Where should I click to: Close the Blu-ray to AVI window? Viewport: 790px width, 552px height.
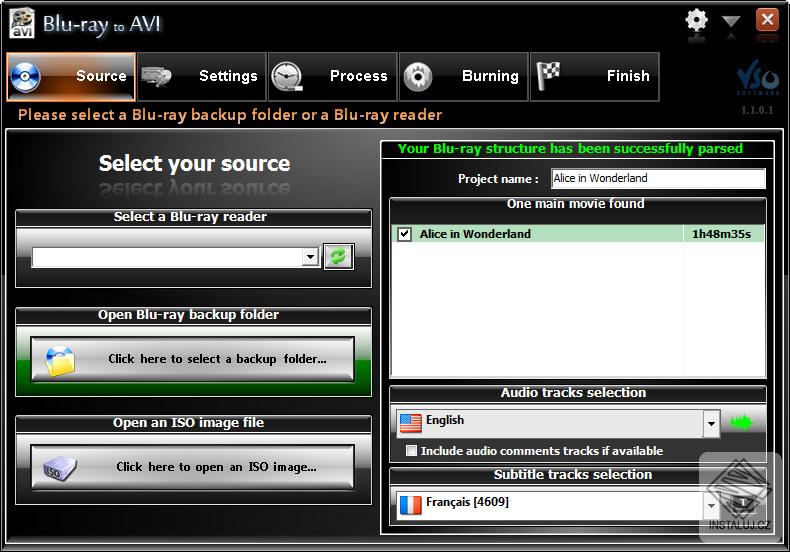(x=767, y=20)
